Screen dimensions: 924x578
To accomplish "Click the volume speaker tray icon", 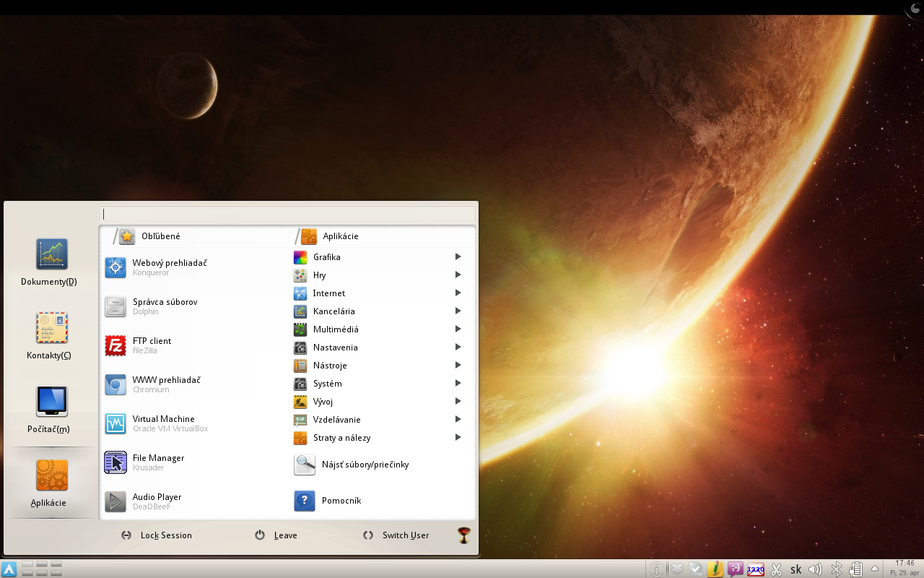I will click(815, 569).
